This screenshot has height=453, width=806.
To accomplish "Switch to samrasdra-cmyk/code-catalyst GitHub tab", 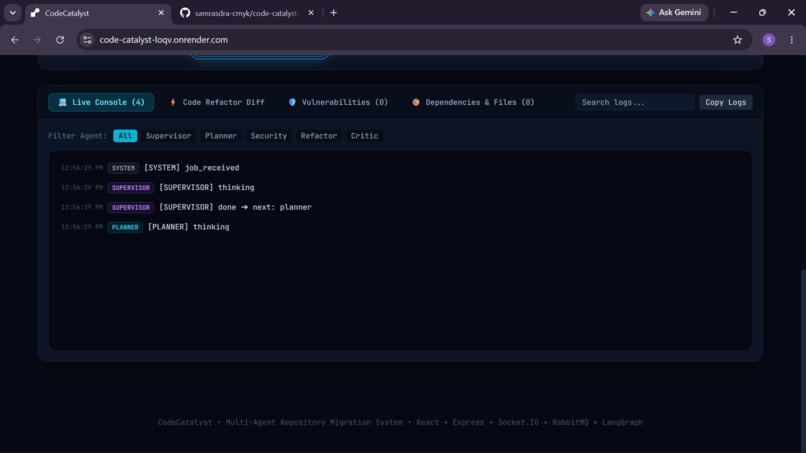I will point(246,13).
